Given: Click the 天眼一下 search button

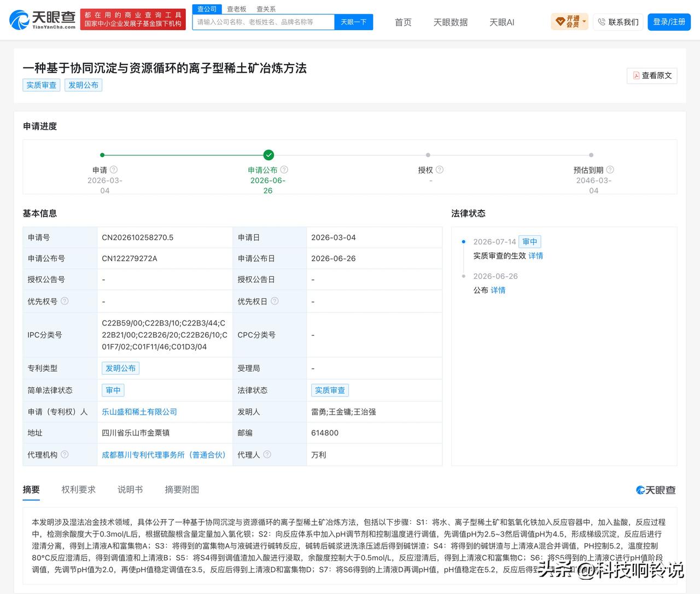Looking at the screenshot, I should click(353, 22).
